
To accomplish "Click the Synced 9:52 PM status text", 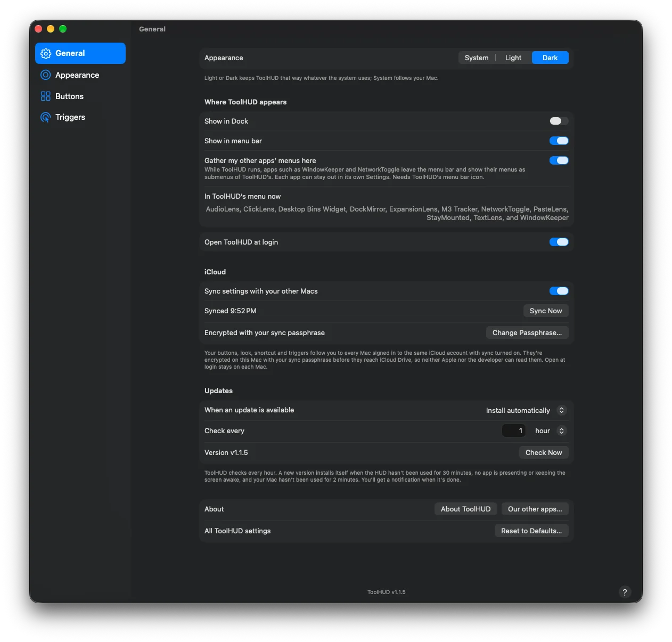I will coord(231,311).
